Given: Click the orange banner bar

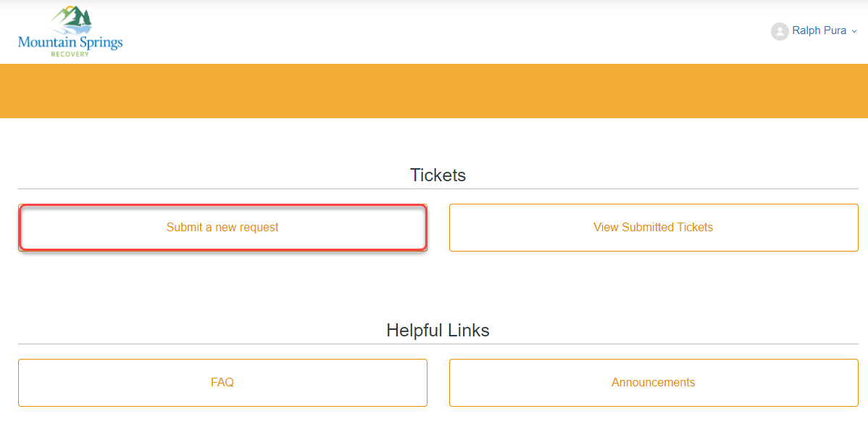Looking at the screenshot, I should (x=434, y=91).
